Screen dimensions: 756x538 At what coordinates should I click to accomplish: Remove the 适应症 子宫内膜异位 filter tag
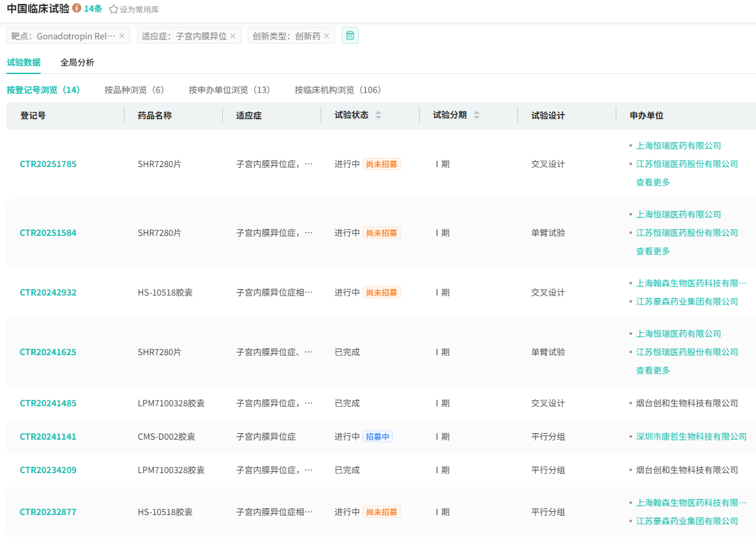(x=233, y=36)
